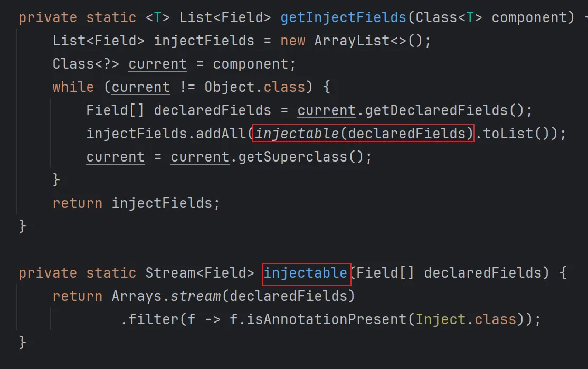
Task: Click the component parameter in method signature
Action: pyautogui.click(x=533, y=17)
